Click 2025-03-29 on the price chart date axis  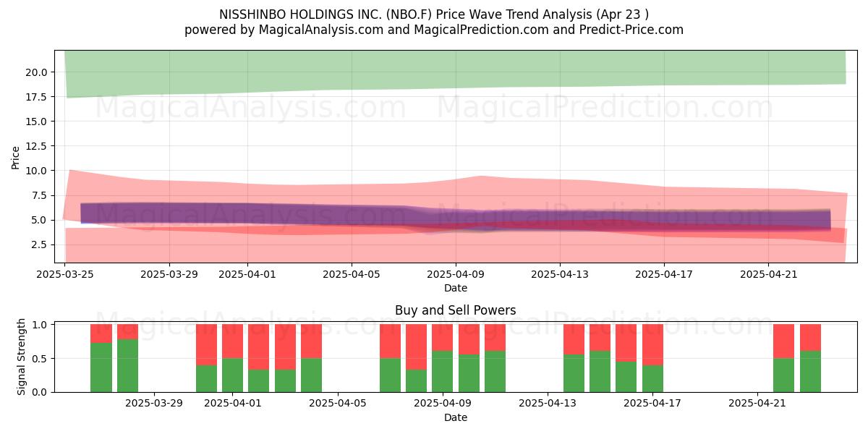169,275
